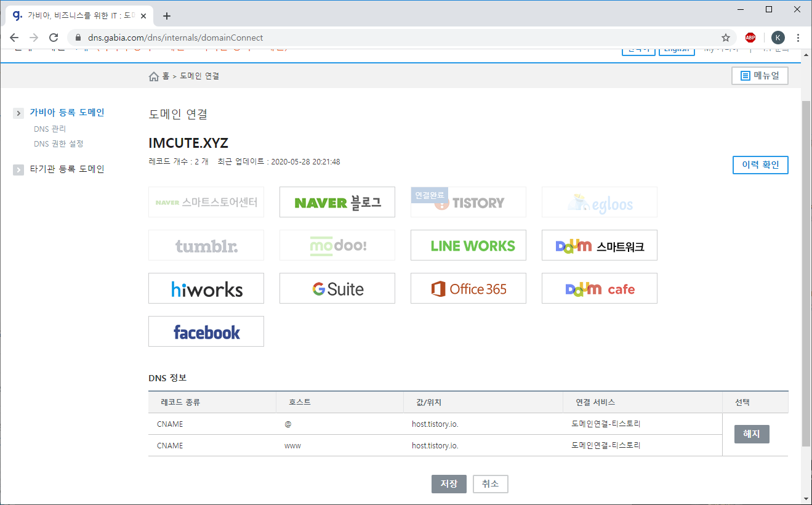The height and width of the screenshot is (505, 812).
Task: Select the G Suite service tile
Action: coord(337,288)
